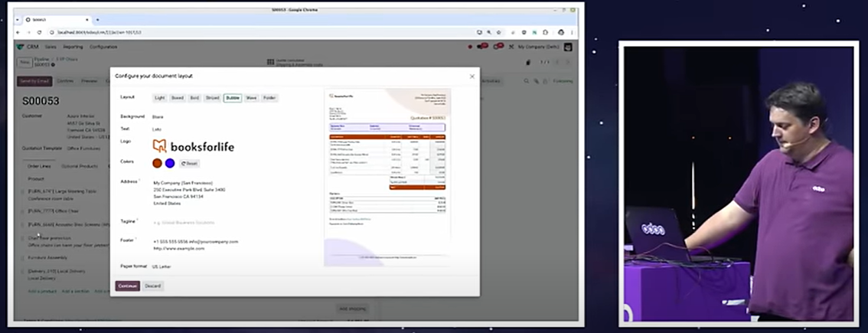Select the Bubble layout option

pyautogui.click(x=233, y=98)
